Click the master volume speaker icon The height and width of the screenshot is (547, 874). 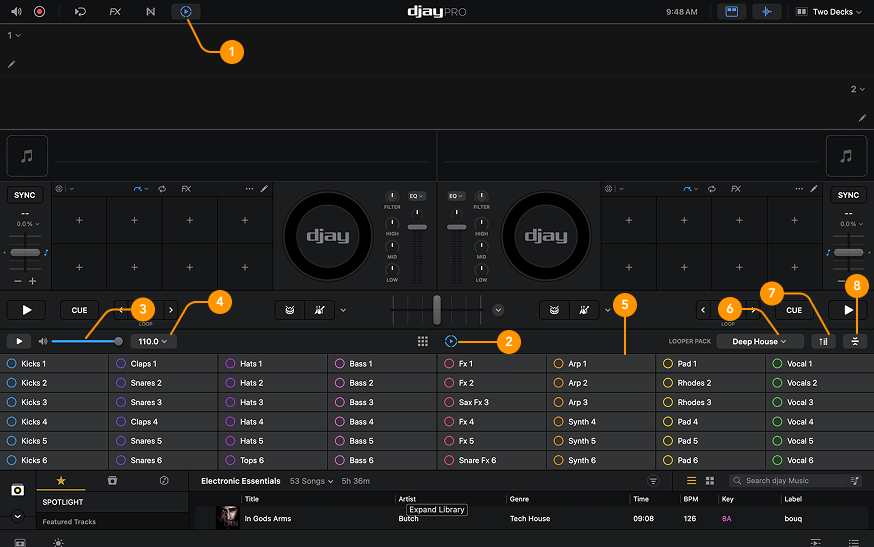pos(16,11)
